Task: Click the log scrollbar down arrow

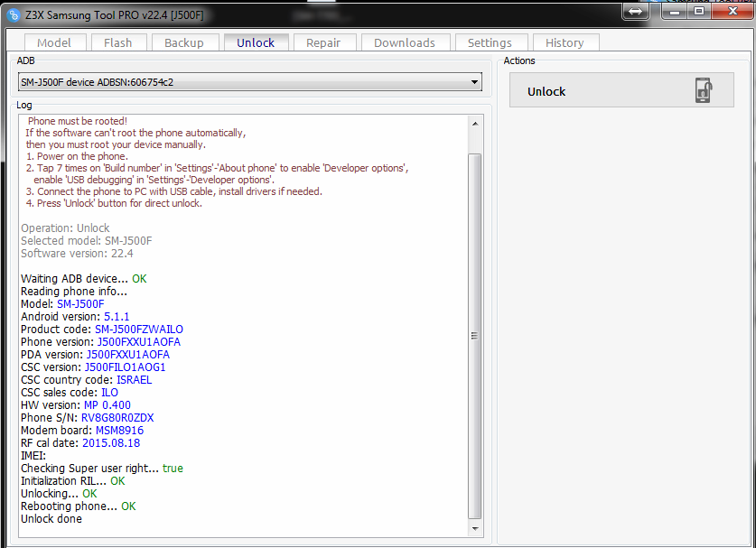Action: pyautogui.click(x=475, y=529)
